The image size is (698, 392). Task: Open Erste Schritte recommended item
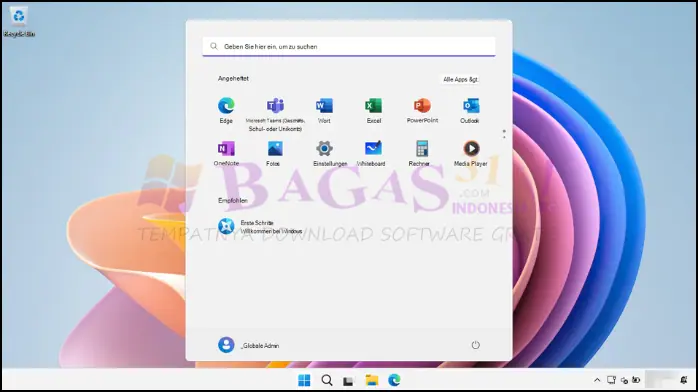(x=260, y=226)
